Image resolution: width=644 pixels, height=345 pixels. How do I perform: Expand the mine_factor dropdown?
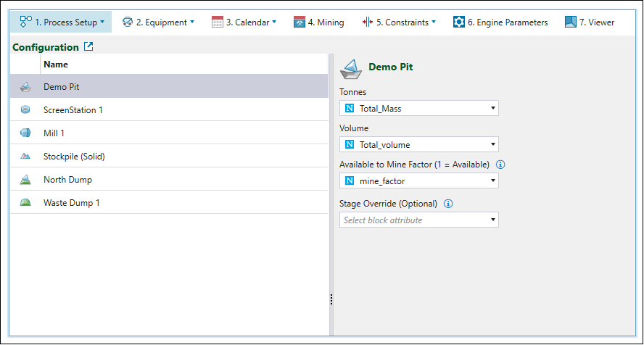(419, 180)
